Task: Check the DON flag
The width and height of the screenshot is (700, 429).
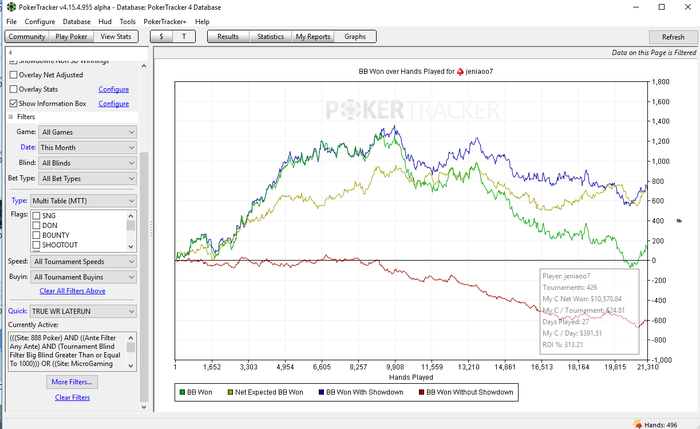Action: coord(36,225)
